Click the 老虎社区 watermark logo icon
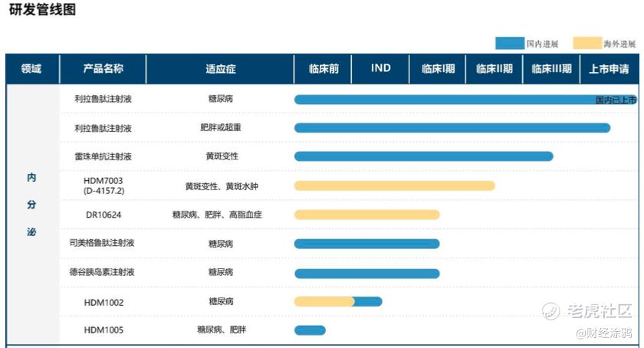The height and width of the screenshot is (348, 644). [x=550, y=311]
